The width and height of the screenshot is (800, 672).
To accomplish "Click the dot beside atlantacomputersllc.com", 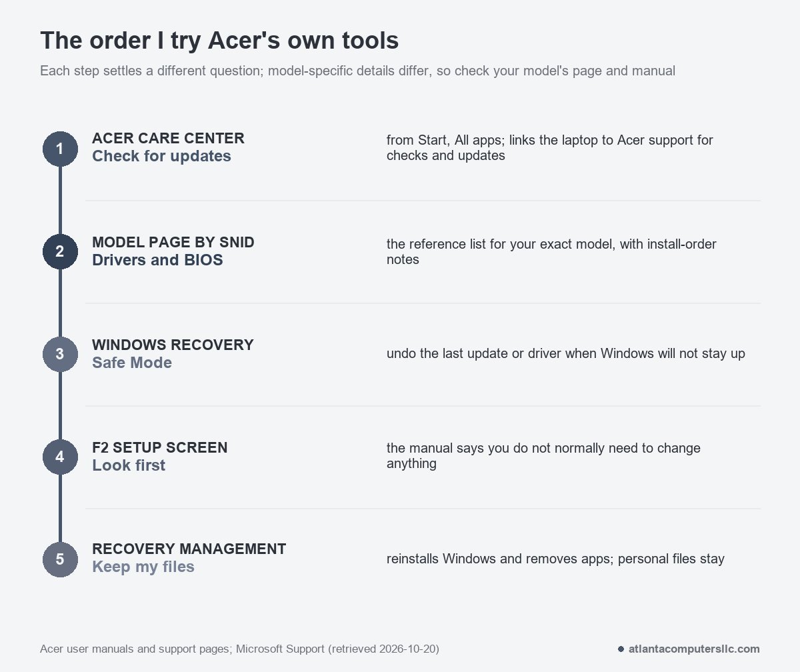I will [x=621, y=649].
